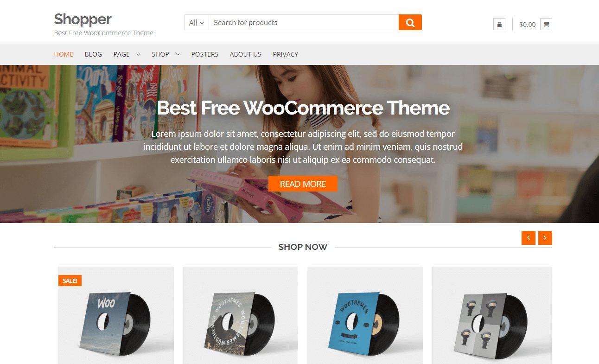Open the All categories dropdown

click(x=197, y=22)
